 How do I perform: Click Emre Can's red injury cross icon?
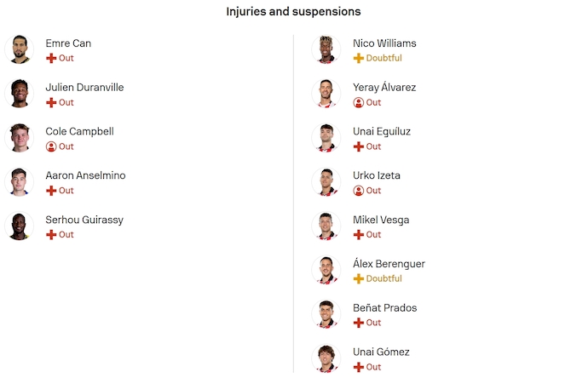pos(51,58)
